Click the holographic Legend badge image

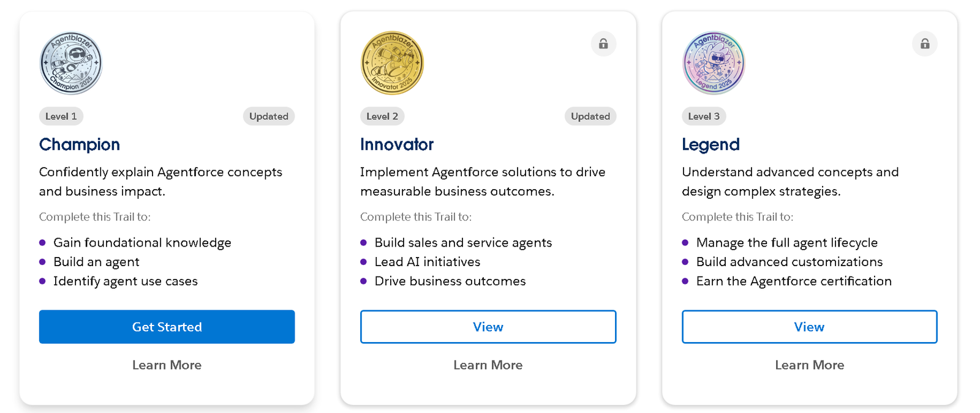point(712,62)
